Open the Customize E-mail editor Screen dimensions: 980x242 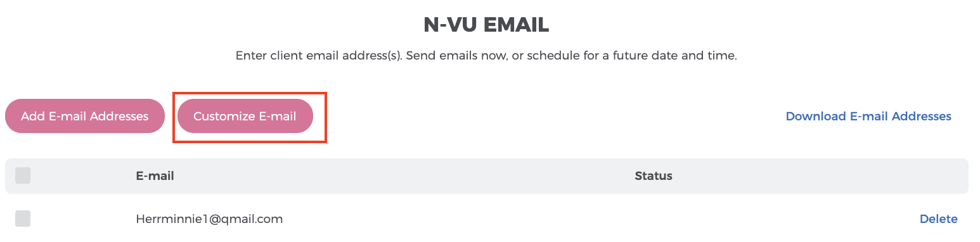tap(245, 116)
